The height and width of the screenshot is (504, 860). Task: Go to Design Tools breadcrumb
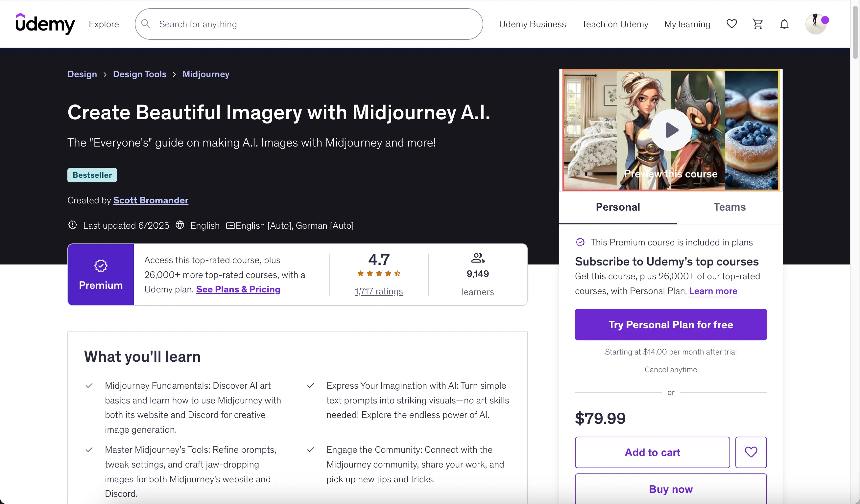point(140,74)
